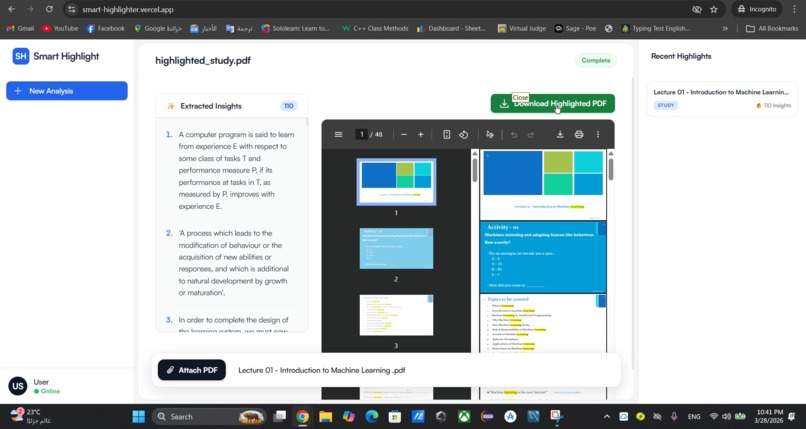
Task: Open Xbox app from taskbar
Action: 464,416
